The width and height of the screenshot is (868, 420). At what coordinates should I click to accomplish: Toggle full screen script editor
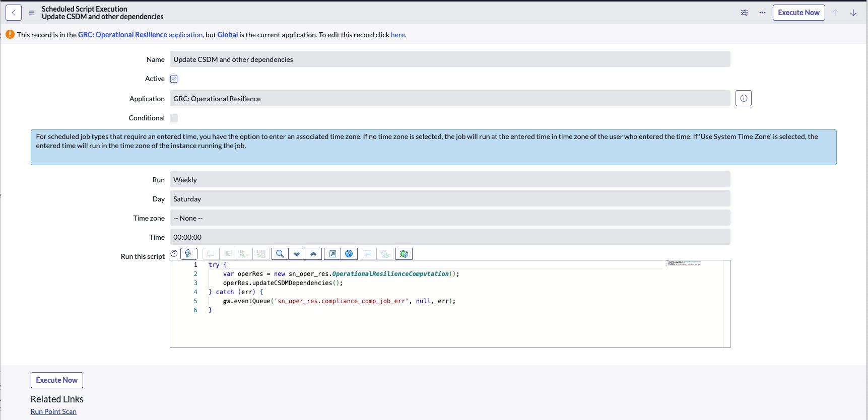(x=332, y=254)
